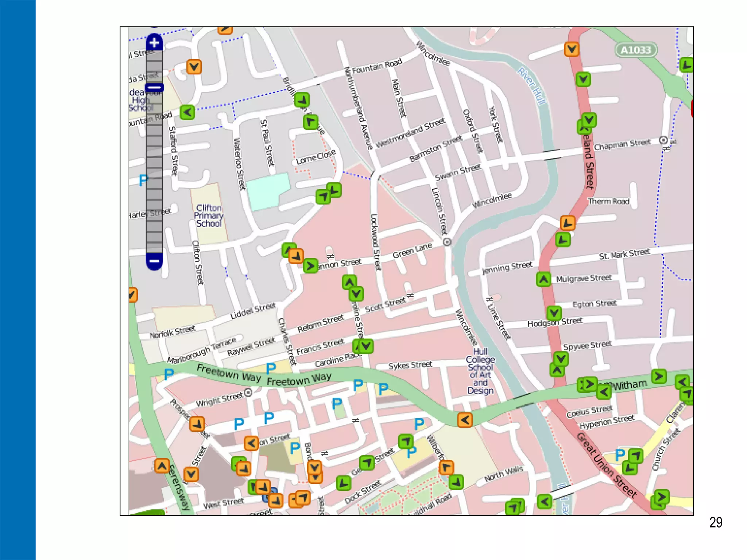The image size is (747, 560).
Task: Click the zoom in plus button
Action: tap(154, 43)
